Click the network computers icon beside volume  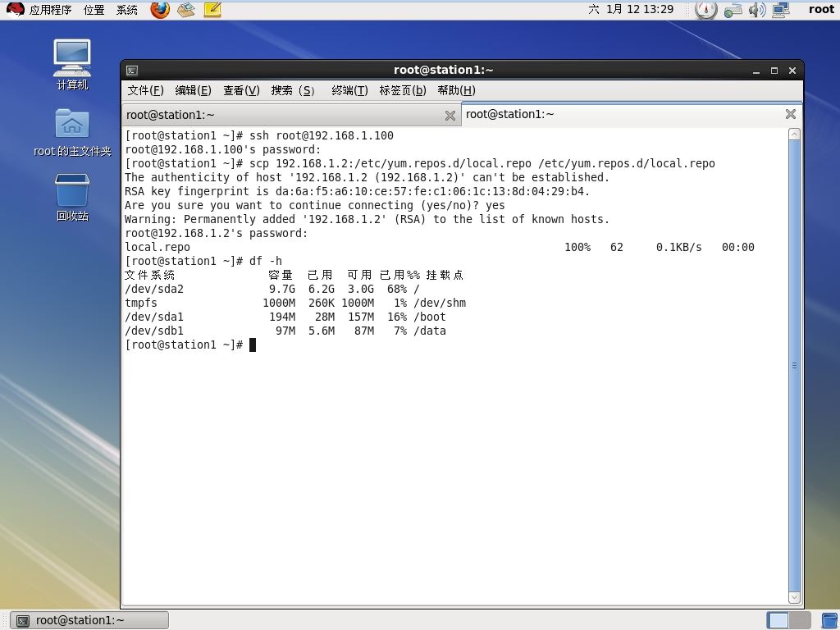[x=781, y=10]
